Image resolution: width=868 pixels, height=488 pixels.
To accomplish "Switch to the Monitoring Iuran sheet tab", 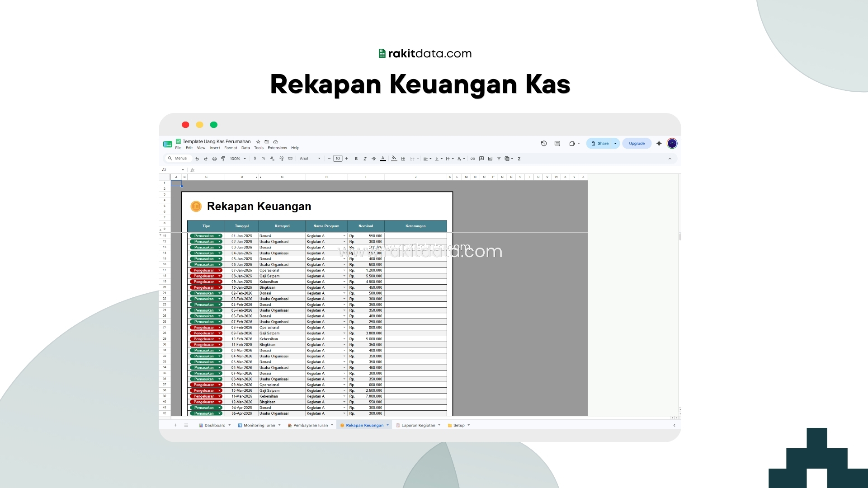I will 259,425.
